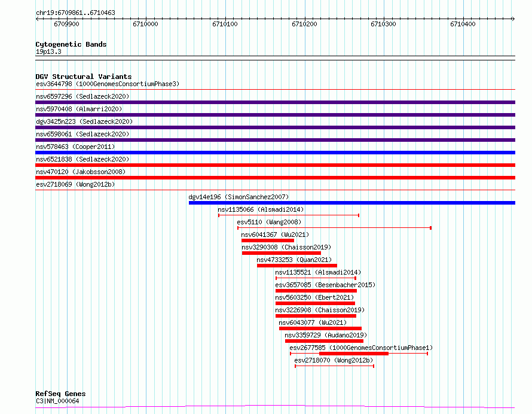Open the esv2718070 (Wong2012b) variant
Screen dimensions: 532x414
[334, 360]
